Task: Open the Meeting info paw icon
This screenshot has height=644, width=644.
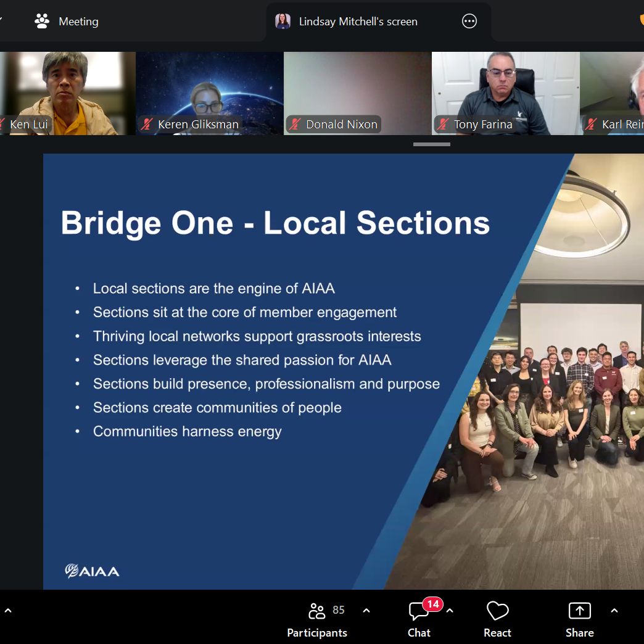Action: (42, 22)
